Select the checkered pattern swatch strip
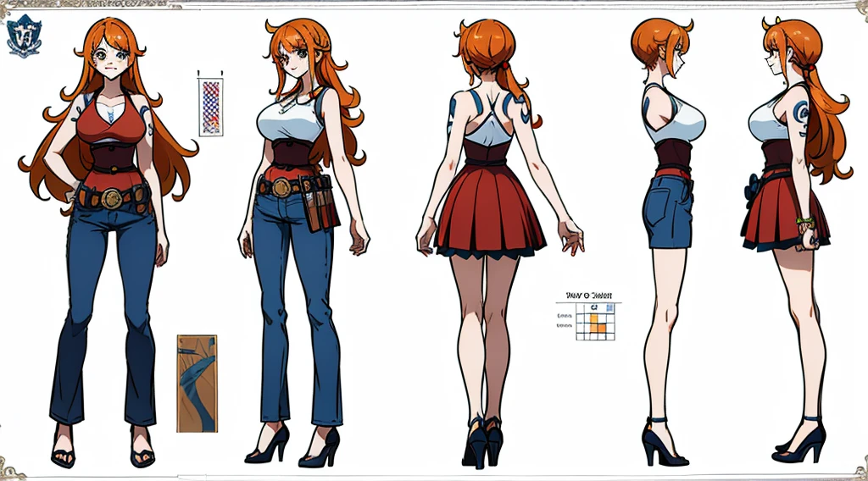The image size is (868, 481). coord(210,107)
